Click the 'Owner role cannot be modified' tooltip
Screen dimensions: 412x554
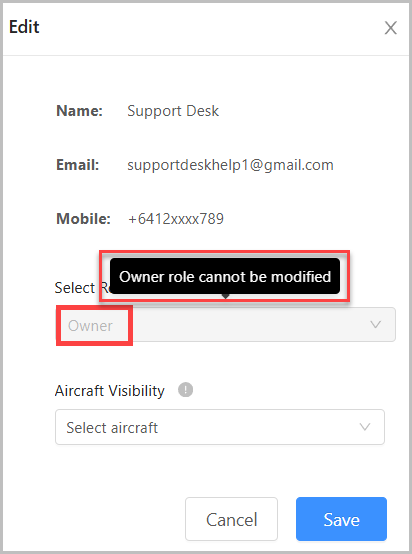pyautogui.click(x=225, y=276)
